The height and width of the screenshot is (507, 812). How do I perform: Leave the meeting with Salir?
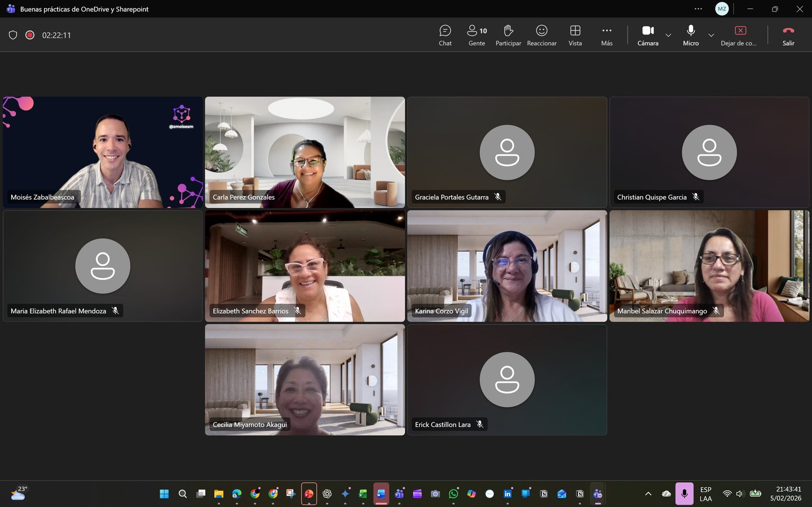point(788,35)
